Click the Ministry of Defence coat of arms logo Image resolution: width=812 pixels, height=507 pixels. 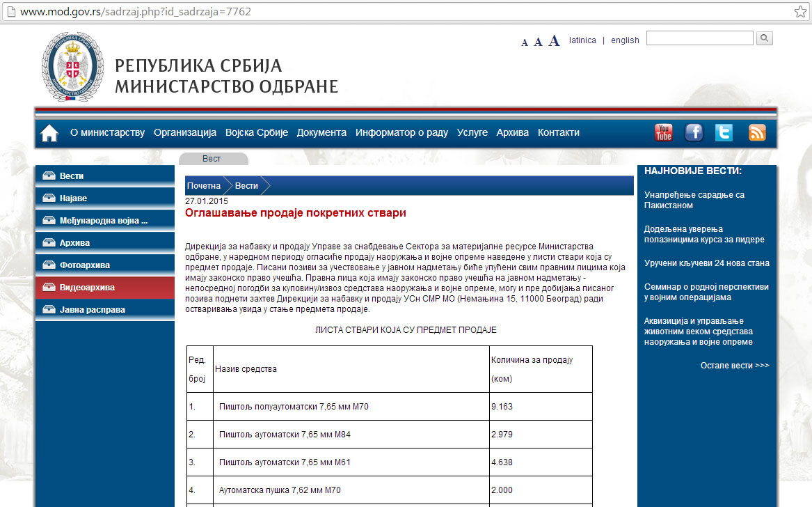click(72, 66)
